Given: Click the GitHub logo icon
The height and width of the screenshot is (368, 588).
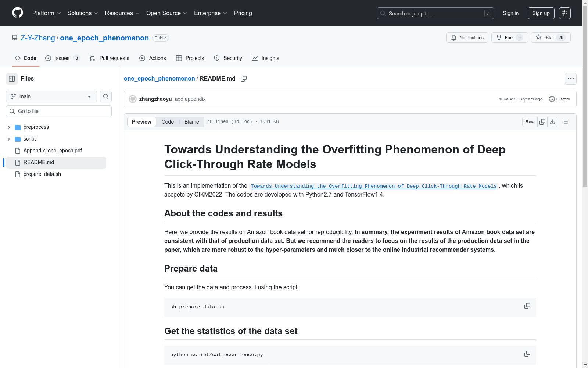Looking at the screenshot, I should click(17, 13).
